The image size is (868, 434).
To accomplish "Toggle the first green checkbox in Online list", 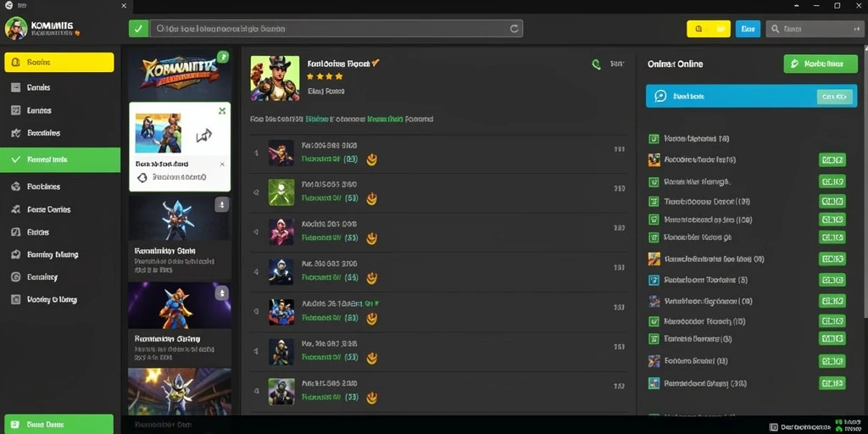I will (x=654, y=138).
